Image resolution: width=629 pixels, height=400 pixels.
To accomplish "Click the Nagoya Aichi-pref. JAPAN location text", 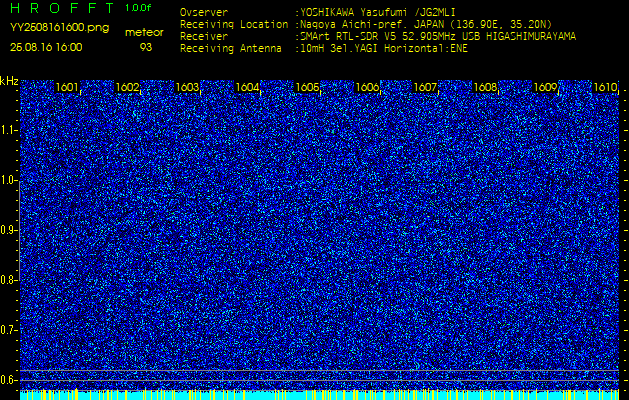I will (426, 25).
